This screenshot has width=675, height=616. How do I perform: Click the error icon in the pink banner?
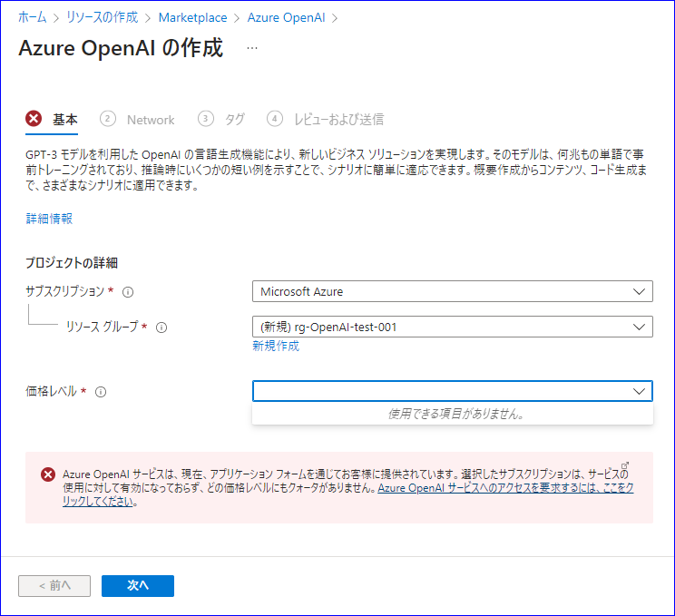(48, 474)
